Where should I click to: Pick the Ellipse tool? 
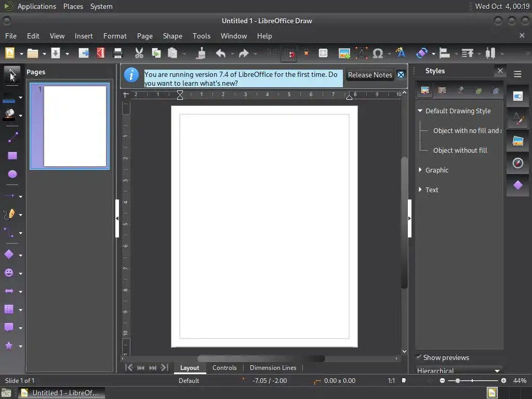[12, 174]
